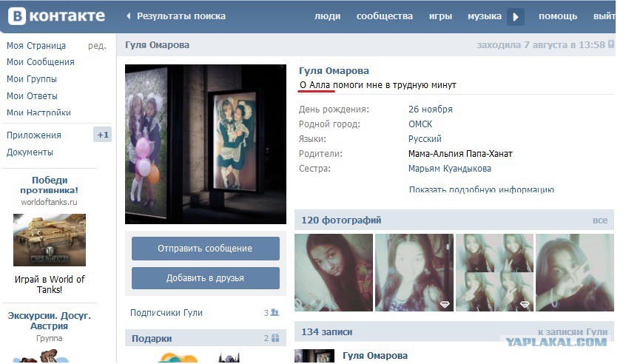Click Добавить в друзья button
Screen dimensions: 626x364
tap(206, 278)
